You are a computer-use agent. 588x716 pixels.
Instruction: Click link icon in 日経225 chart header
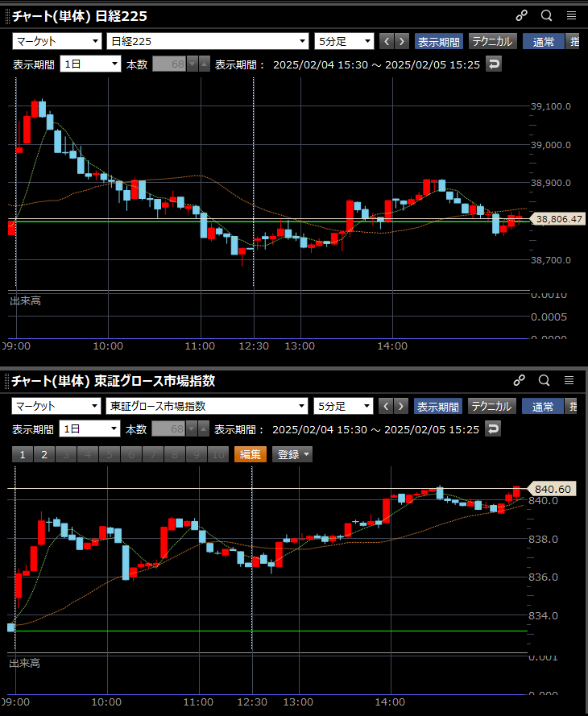click(x=521, y=15)
